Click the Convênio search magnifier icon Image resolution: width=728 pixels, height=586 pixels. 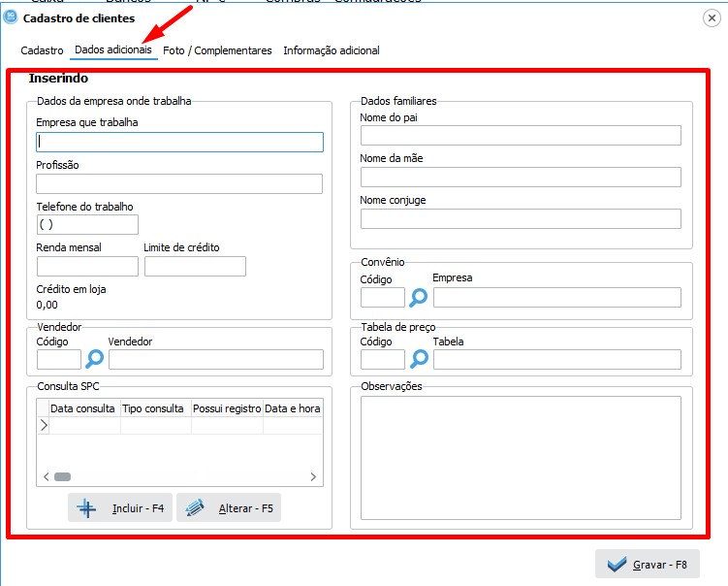[419, 297]
